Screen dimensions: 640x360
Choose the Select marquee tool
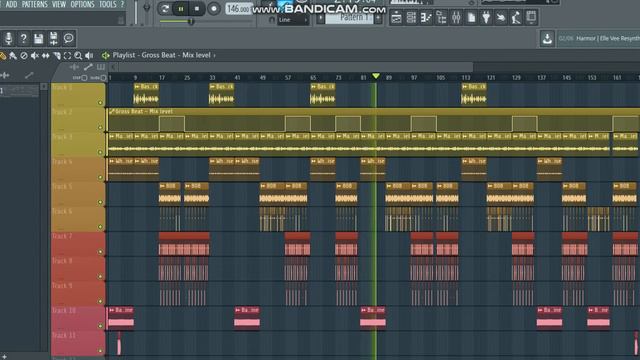(67, 56)
